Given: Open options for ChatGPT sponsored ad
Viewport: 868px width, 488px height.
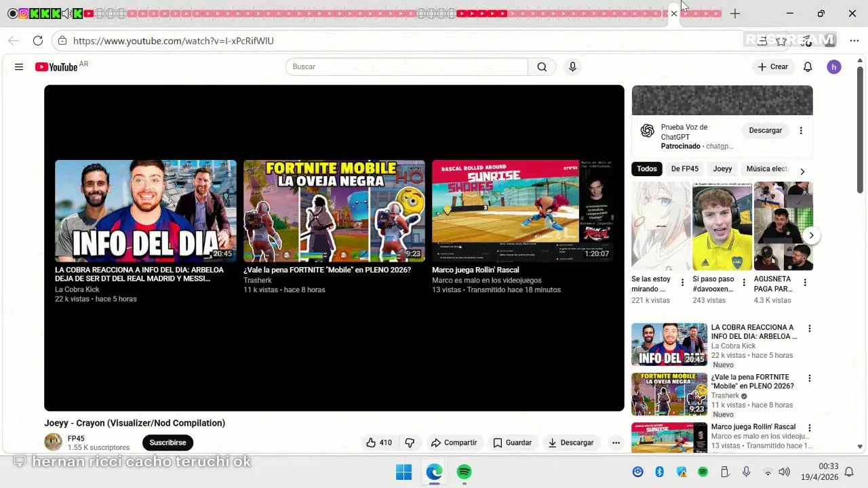Looking at the screenshot, I should pos(801,130).
